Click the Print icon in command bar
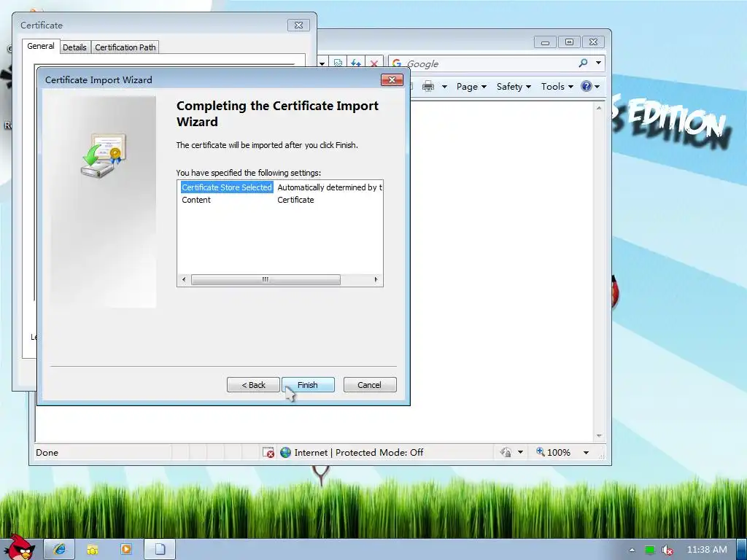 [x=428, y=86]
